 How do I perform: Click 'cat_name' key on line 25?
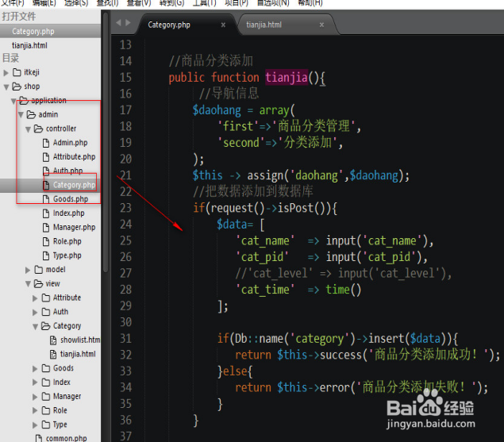(265, 240)
